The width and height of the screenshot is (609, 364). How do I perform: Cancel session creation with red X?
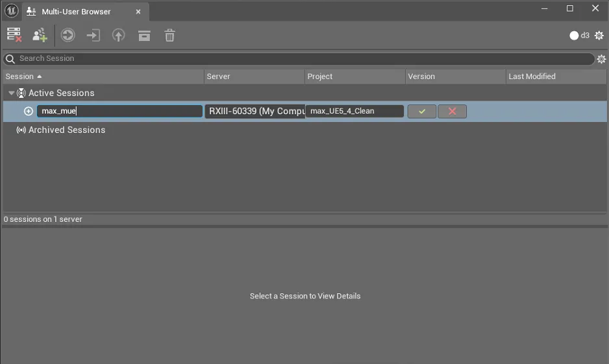tap(452, 112)
